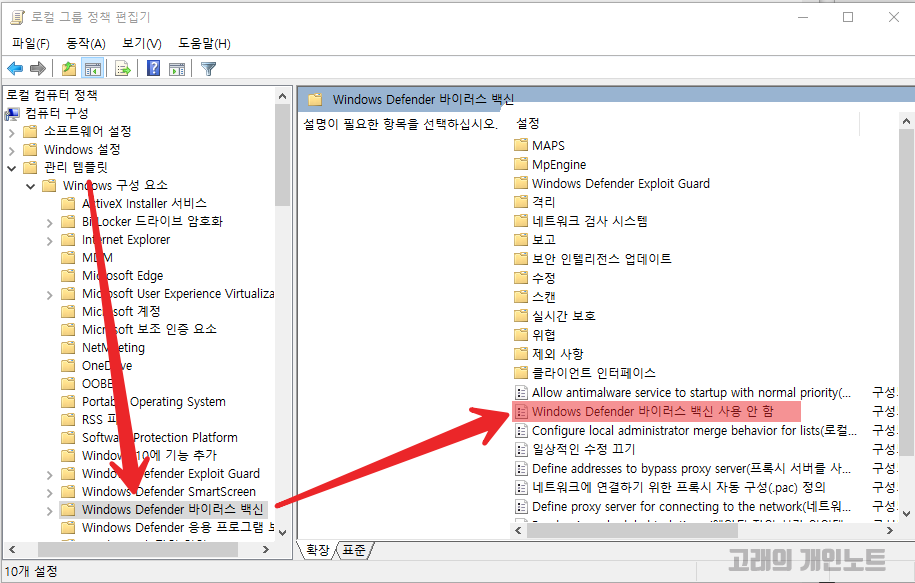
Task: Click tree pane horizontal scrollbar right arrow
Action: (x=266, y=549)
